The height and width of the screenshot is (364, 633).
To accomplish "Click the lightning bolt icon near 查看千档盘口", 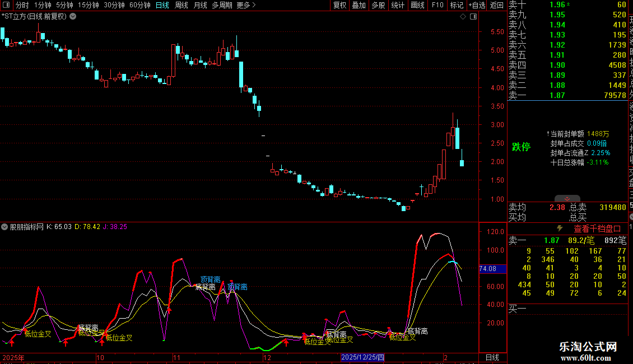I will [x=560, y=228].
